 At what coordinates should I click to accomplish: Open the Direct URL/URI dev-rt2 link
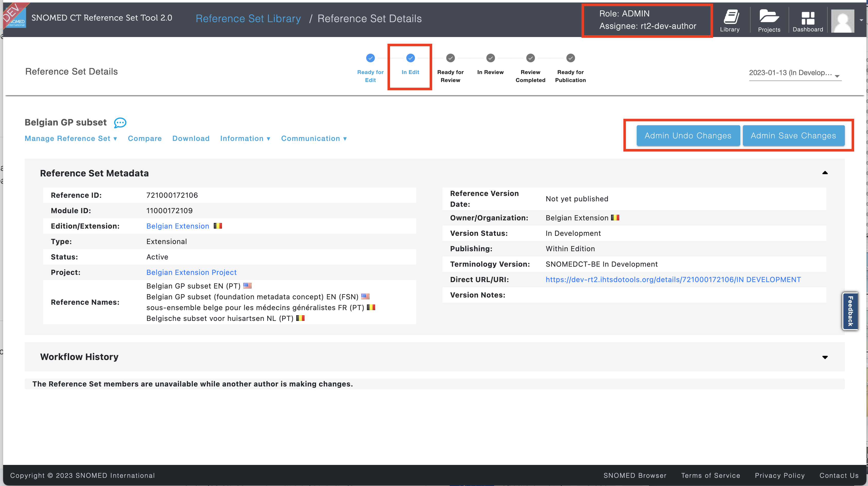coord(673,280)
